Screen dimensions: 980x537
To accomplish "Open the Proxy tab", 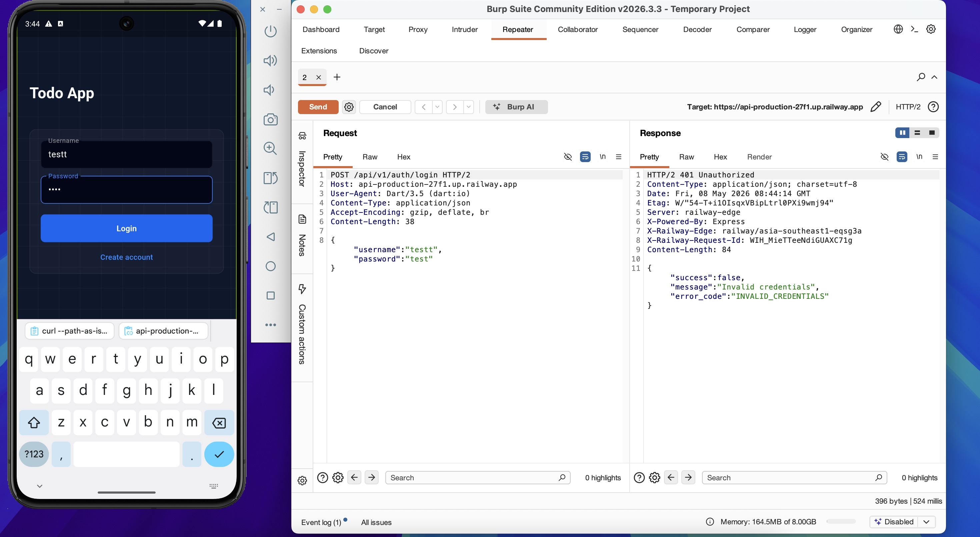I will tap(418, 29).
